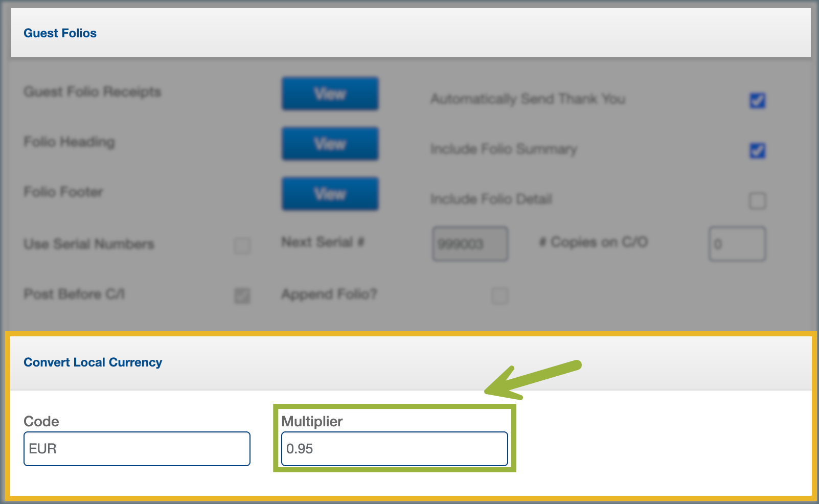Click View button for Folio Heading
The height and width of the screenshot is (504, 819).
coord(330,144)
